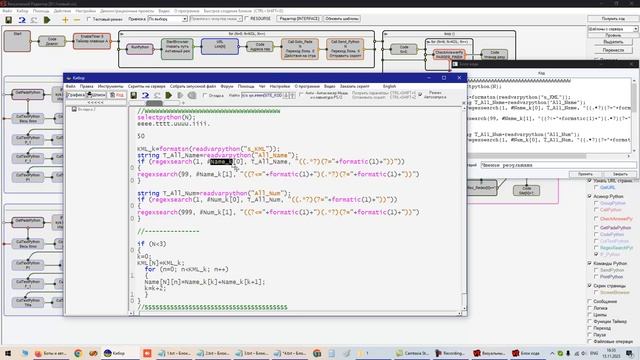Screen dimensions: 640x360
Task: Open Recording taskbar item
Action: pos(450,353)
